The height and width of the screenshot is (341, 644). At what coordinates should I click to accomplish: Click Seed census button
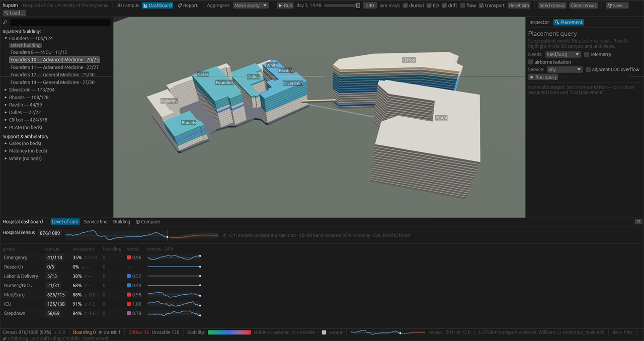[x=552, y=6]
